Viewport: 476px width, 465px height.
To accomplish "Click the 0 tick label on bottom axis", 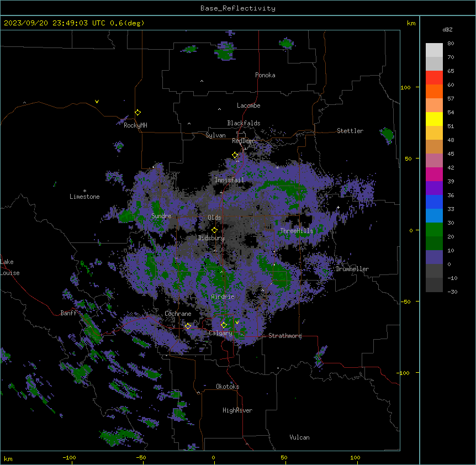I will pyautogui.click(x=213, y=458).
